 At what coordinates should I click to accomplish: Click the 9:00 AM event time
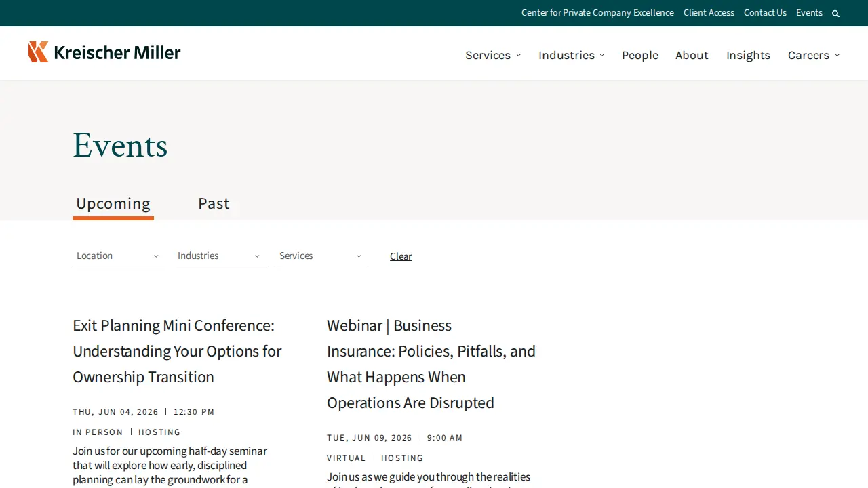click(x=445, y=438)
